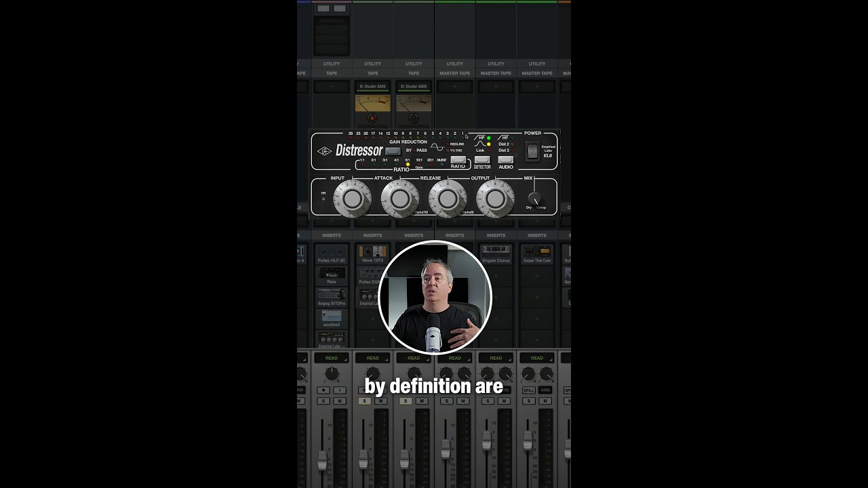Open READ automation menu on Neve 1073 channel
The height and width of the screenshot is (488, 868).
[372, 358]
